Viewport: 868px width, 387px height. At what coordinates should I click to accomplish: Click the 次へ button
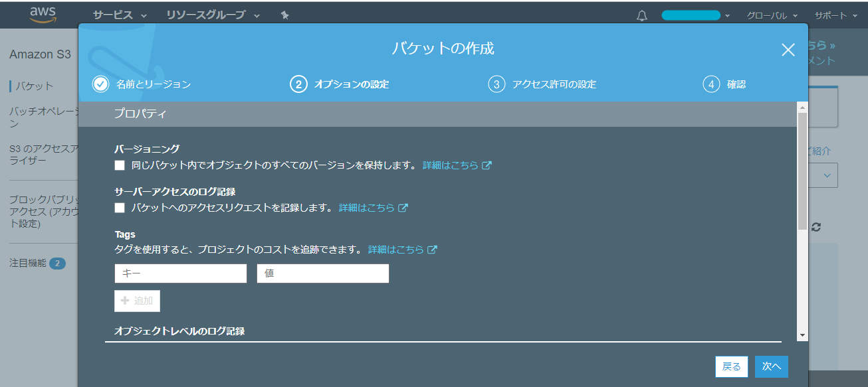772,366
